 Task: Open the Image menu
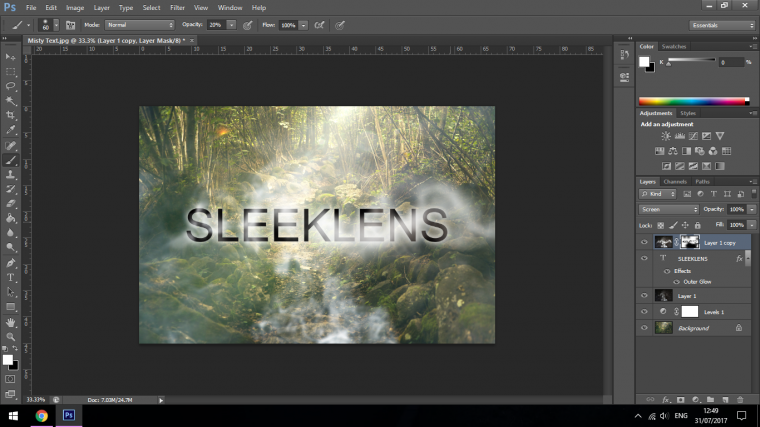[75, 8]
